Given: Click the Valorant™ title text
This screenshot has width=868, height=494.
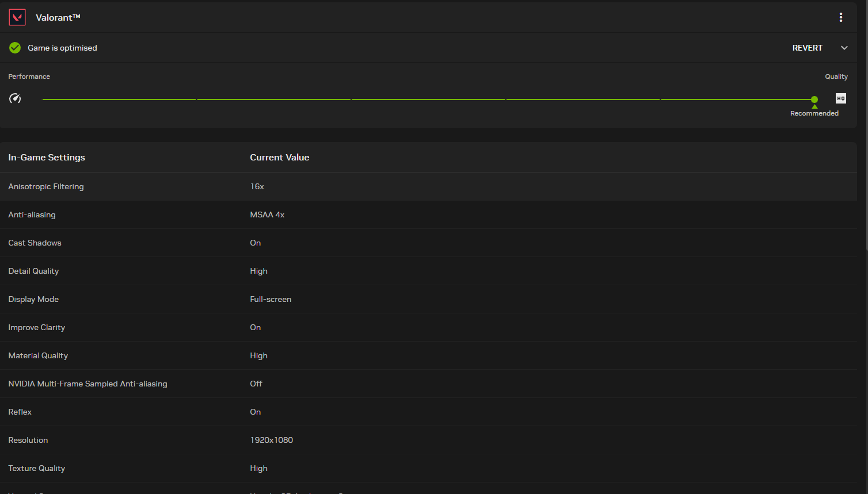Looking at the screenshot, I should [x=58, y=17].
